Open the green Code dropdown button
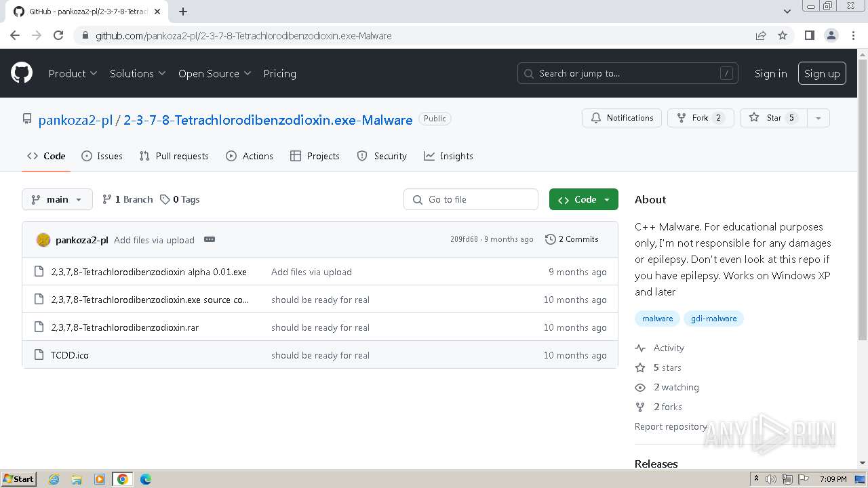Image resolution: width=868 pixels, height=488 pixels. click(584, 199)
